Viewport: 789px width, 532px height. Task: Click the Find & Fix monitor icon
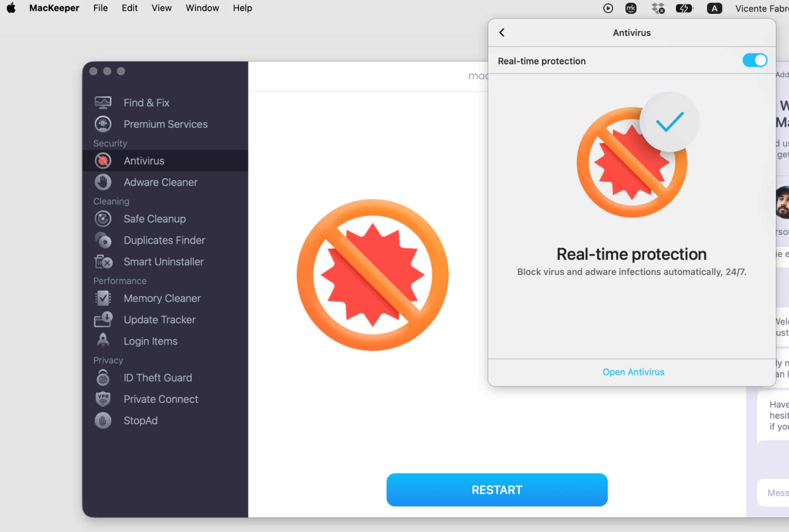[x=103, y=103]
